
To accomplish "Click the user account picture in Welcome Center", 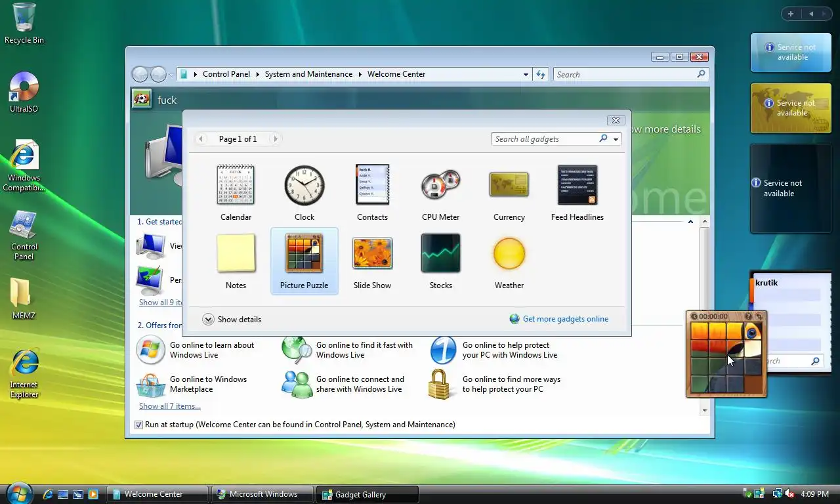I will point(141,100).
